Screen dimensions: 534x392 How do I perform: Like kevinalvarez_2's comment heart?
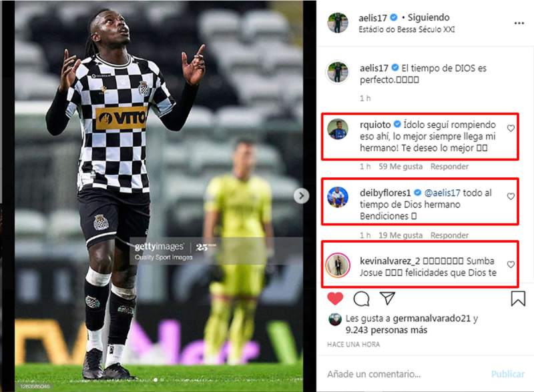coord(511,265)
